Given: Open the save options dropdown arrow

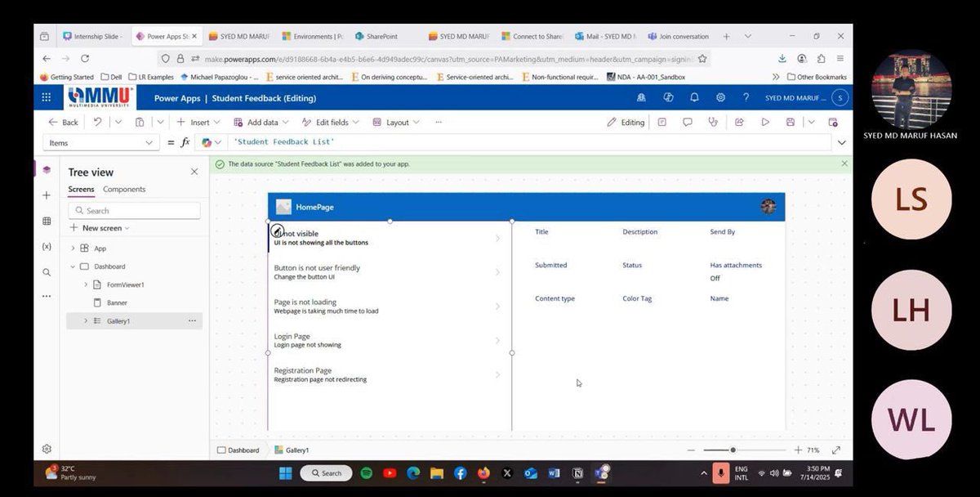Looking at the screenshot, I should [811, 122].
